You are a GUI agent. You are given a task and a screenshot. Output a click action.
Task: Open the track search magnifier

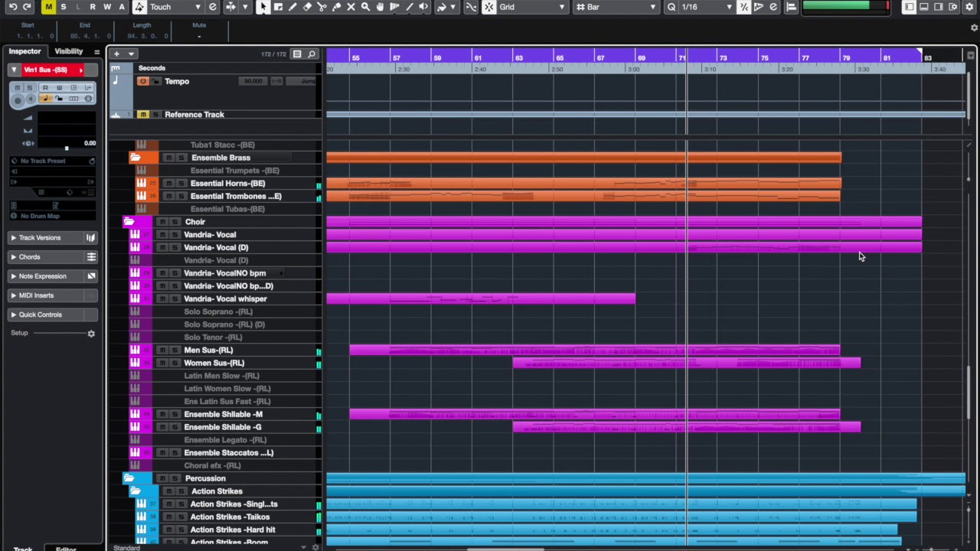pos(312,54)
